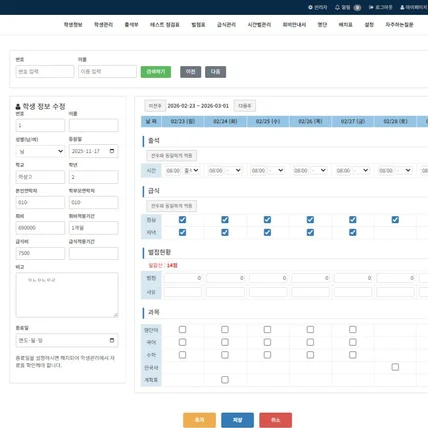Click the gear icon for 관리자
The image size is (428, 428).
310,7
